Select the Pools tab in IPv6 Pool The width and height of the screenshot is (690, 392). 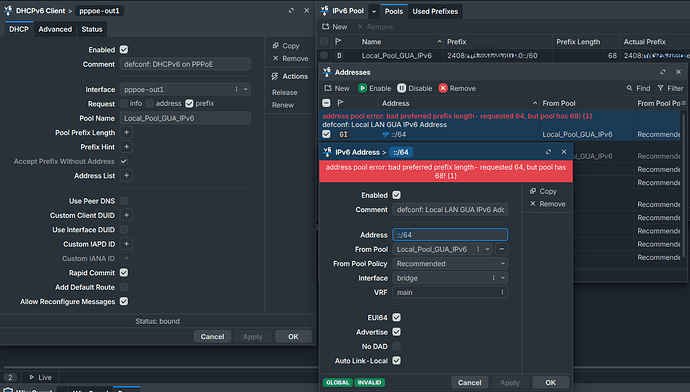click(x=394, y=11)
